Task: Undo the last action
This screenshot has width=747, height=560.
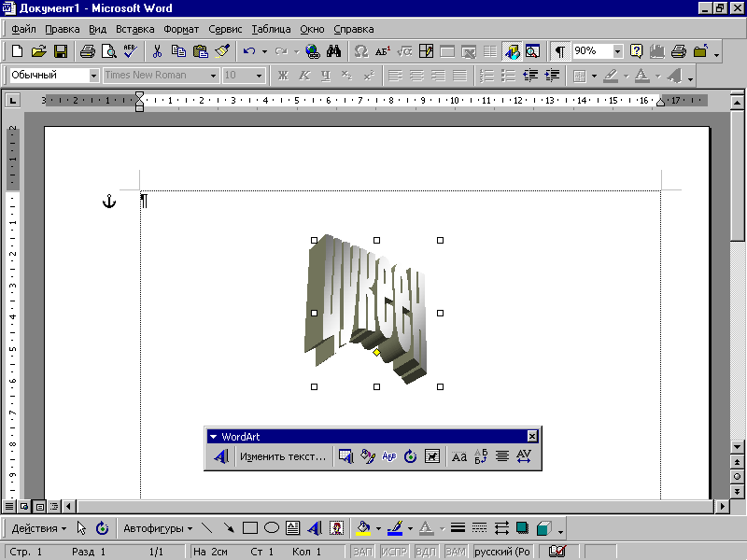Action: [x=249, y=51]
